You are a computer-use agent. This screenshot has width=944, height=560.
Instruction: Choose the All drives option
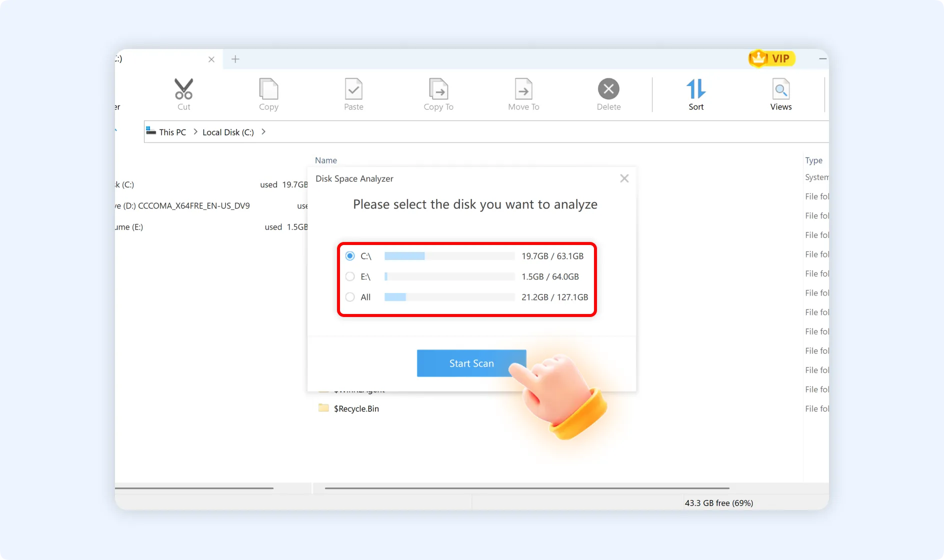(x=349, y=296)
